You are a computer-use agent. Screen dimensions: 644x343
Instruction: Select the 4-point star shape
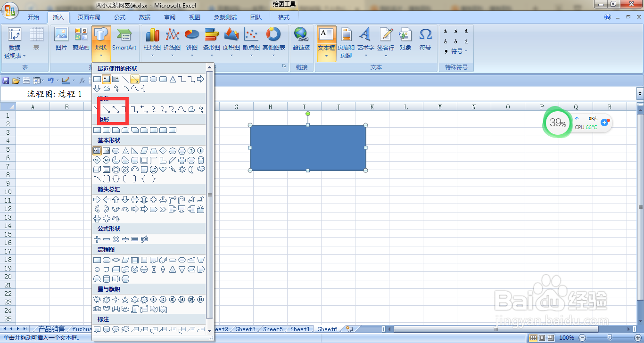point(116,300)
